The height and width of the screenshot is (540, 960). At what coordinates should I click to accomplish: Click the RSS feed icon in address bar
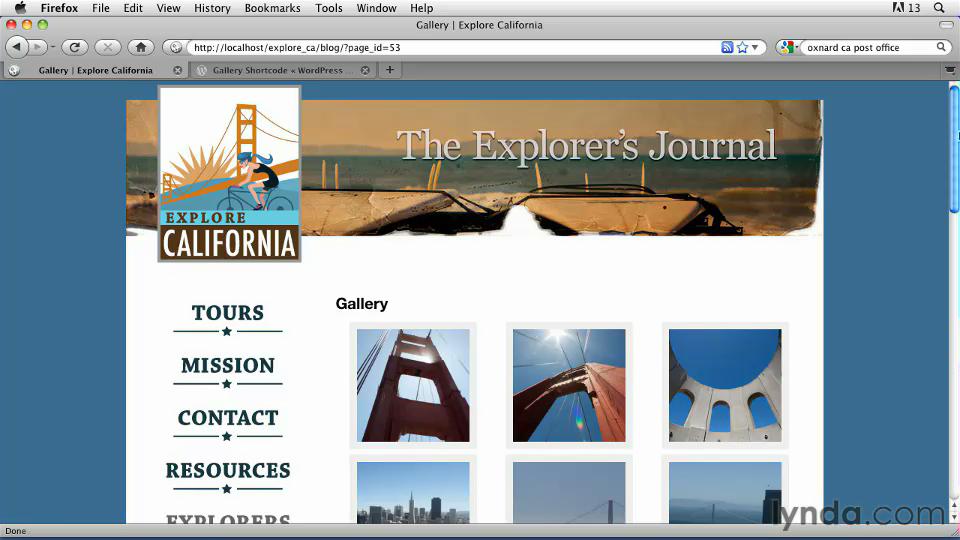727,47
